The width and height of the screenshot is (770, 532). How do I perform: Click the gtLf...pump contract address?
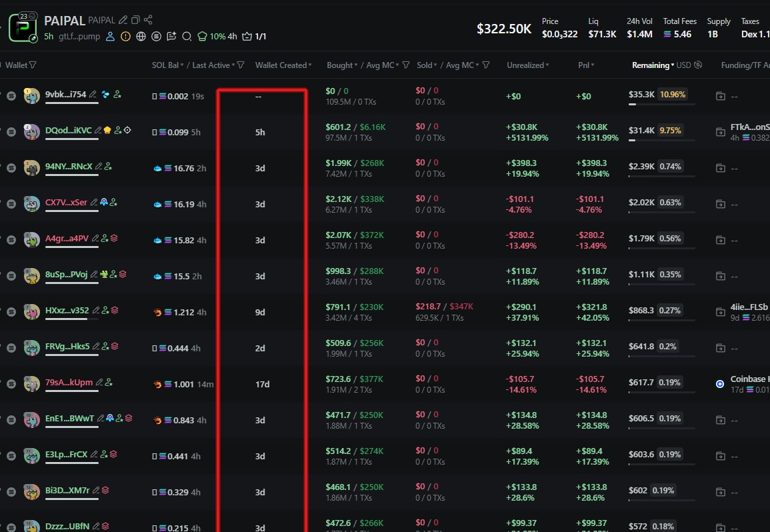point(79,37)
